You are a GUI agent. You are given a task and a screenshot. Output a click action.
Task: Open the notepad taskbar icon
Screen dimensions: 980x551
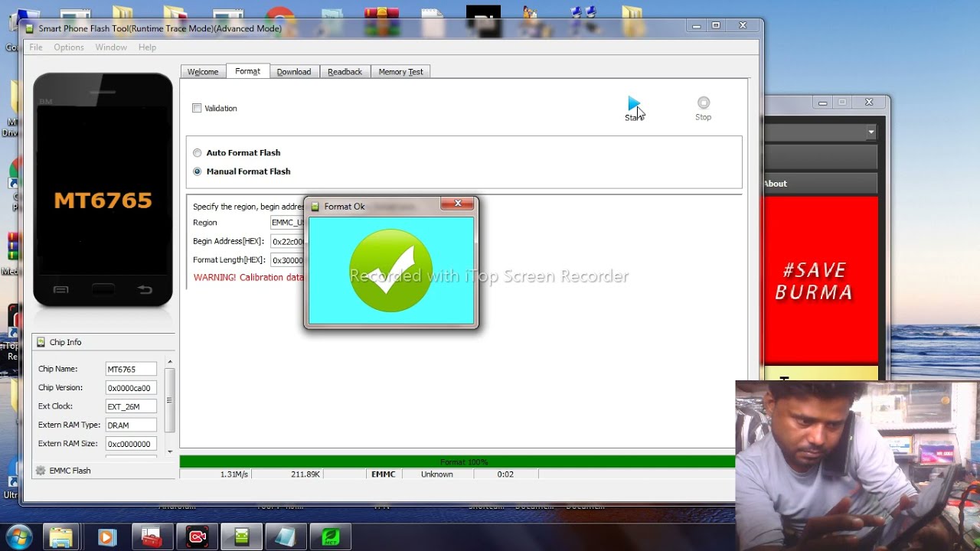click(286, 537)
